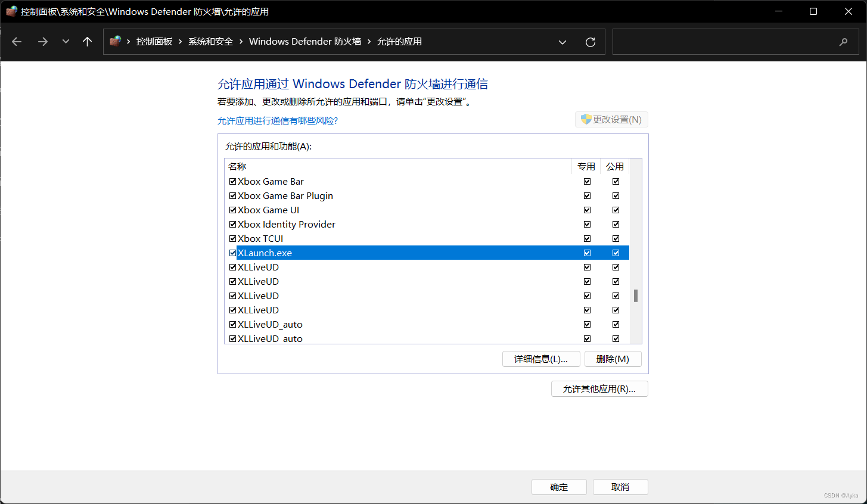
Task: Click the search magnifier icon
Action: (843, 42)
